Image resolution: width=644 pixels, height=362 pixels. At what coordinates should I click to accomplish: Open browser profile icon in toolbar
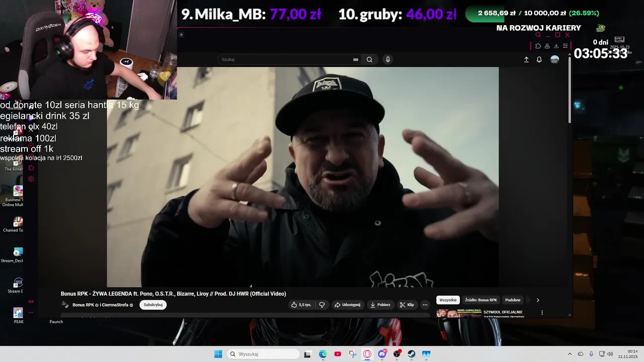[547, 46]
